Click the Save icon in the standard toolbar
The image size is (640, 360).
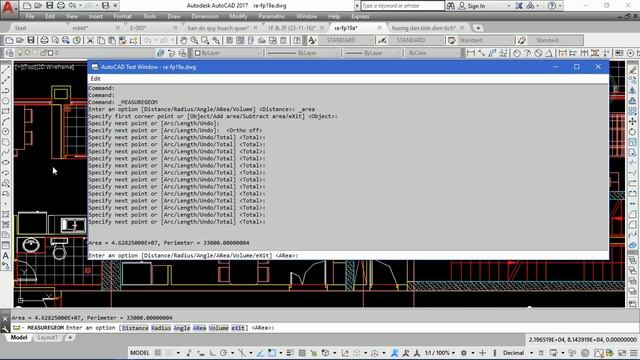click(31, 40)
